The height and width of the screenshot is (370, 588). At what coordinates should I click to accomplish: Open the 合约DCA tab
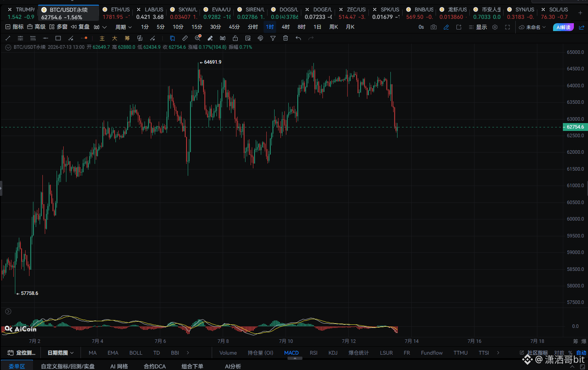click(x=155, y=366)
